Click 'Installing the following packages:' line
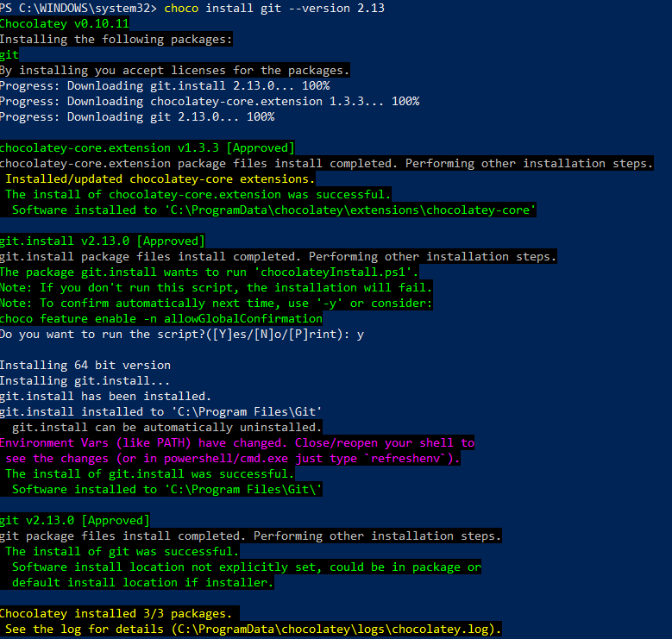The image size is (672, 639). tap(116, 39)
